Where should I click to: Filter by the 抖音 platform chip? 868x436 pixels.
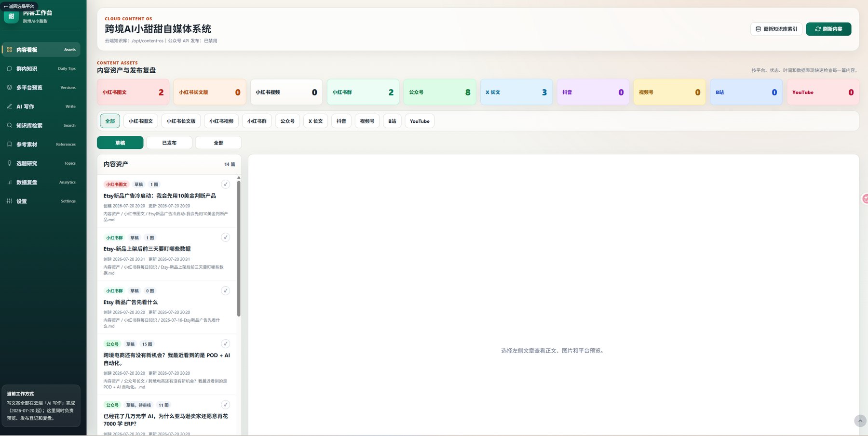coord(341,121)
